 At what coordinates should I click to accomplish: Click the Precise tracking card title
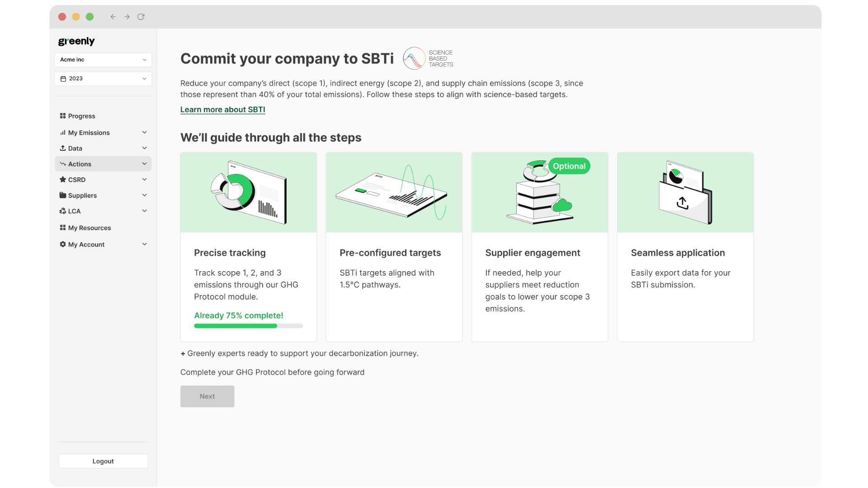coord(230,253)
